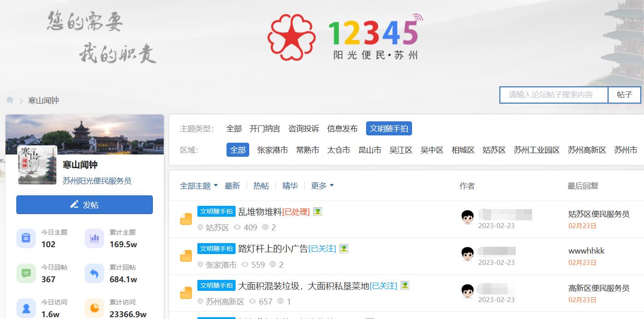Open post 大面积混装垃圾，大面积私垦菜地
Screen dimensions: 644x319
[x=304, y=286]
